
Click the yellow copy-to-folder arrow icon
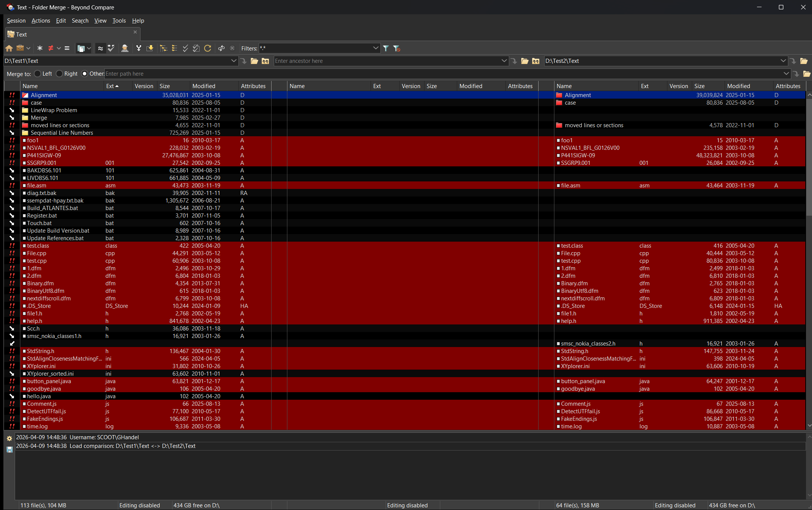(150, 48)
